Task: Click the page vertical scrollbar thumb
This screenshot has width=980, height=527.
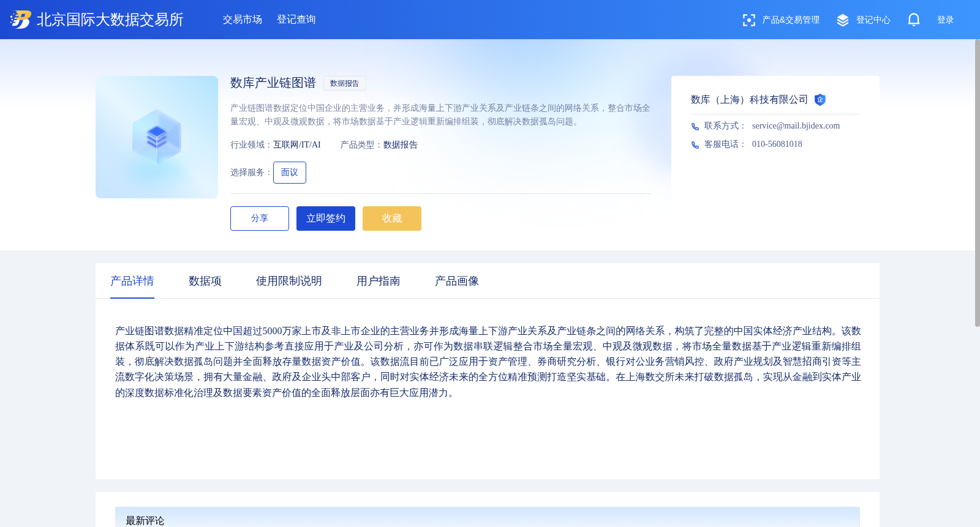Action: click(977, 182)
